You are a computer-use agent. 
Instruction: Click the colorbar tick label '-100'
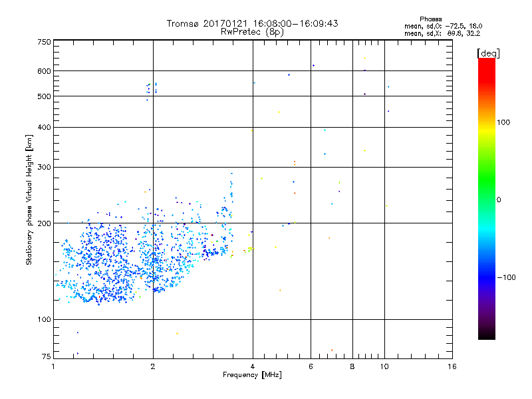[x=506, y=277]
